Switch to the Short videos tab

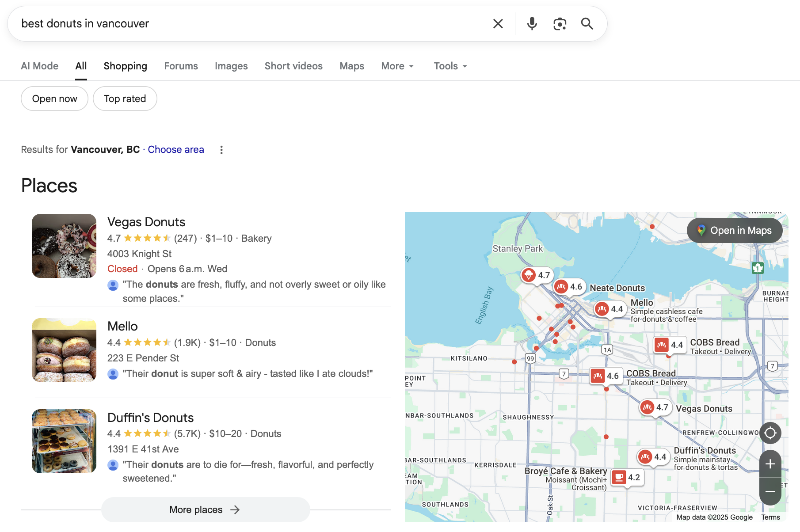293,66
